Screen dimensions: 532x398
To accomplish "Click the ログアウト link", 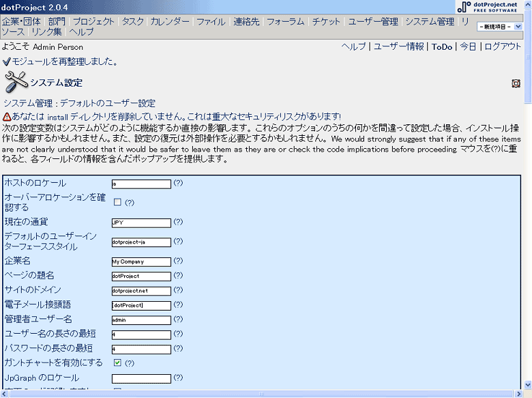I will click(x=503, y=46).
